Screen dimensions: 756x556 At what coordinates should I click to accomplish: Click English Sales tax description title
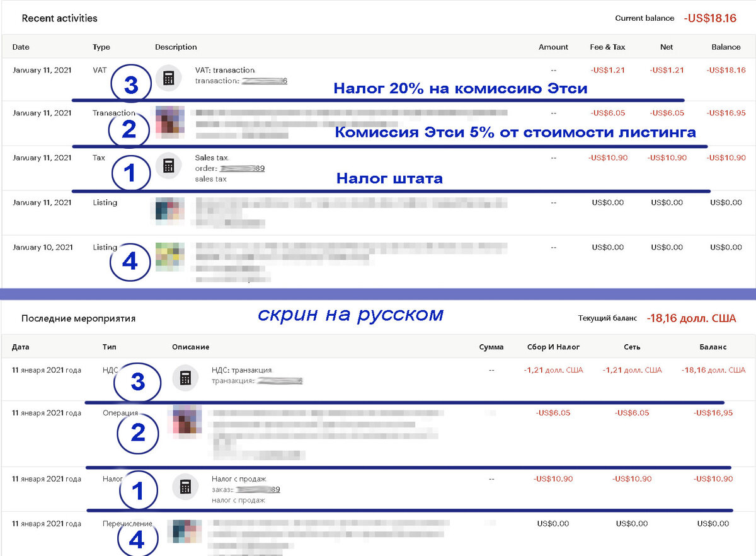pyautogui.click(x=212, y=158)
